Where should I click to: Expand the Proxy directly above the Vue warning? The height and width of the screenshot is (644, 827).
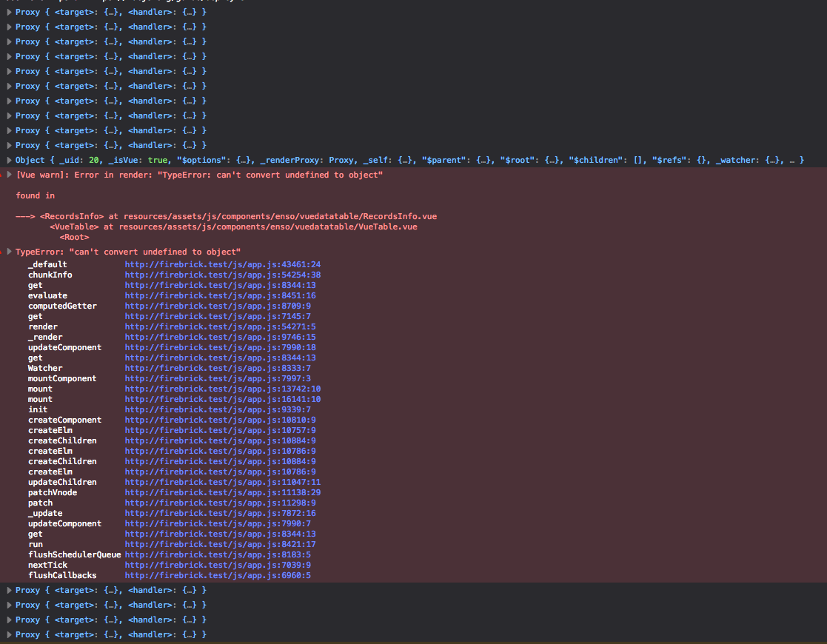[x=8, y=145]
